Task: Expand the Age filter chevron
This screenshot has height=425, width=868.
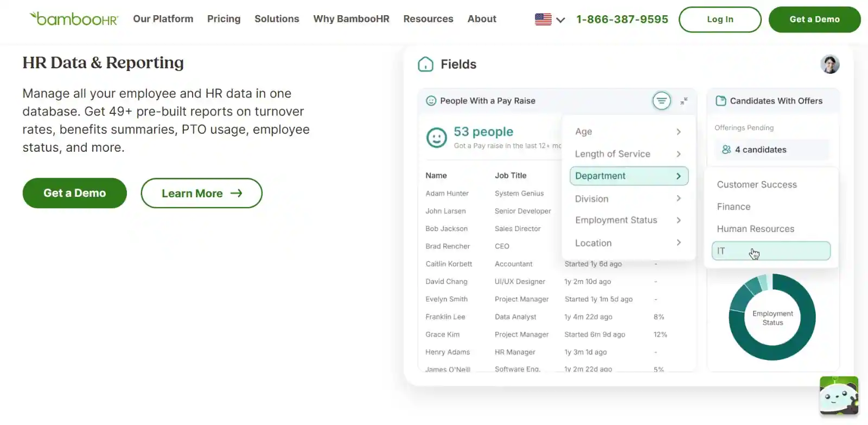Action: pos(678,132)
